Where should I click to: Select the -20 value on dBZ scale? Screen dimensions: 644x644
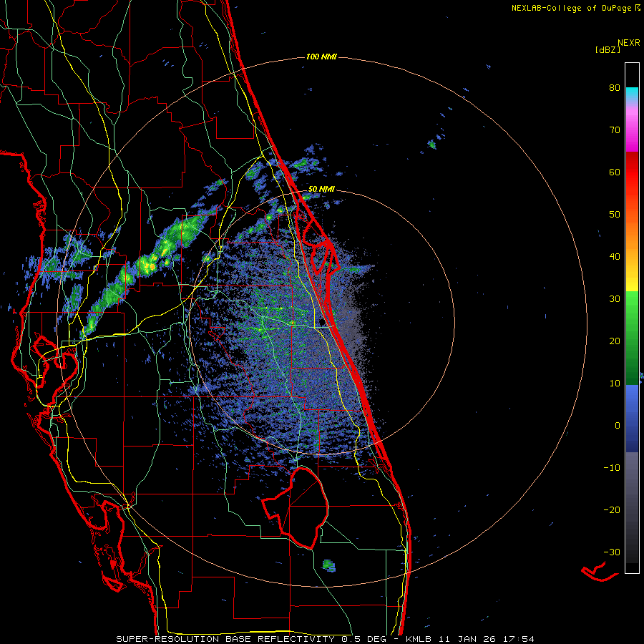coord(612,510)
